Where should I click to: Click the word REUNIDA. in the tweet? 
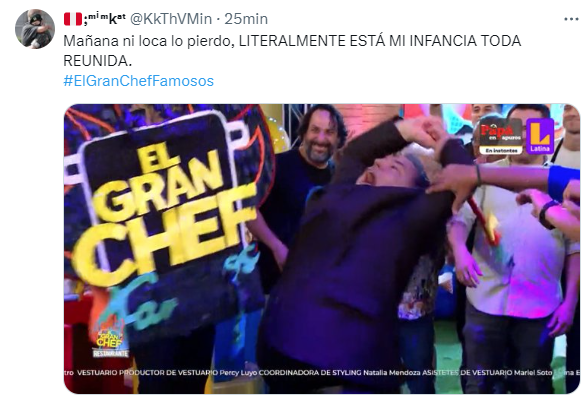(97, 61)
